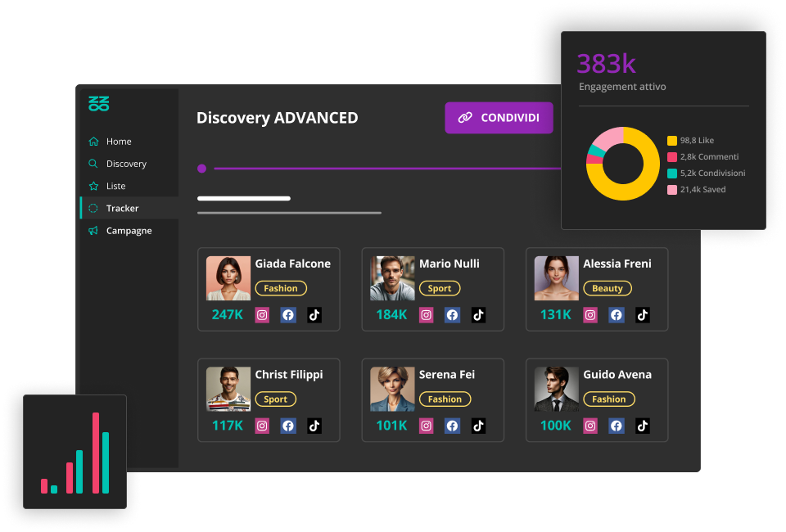Click Alessia Freni's profile photo

[557, 278]
